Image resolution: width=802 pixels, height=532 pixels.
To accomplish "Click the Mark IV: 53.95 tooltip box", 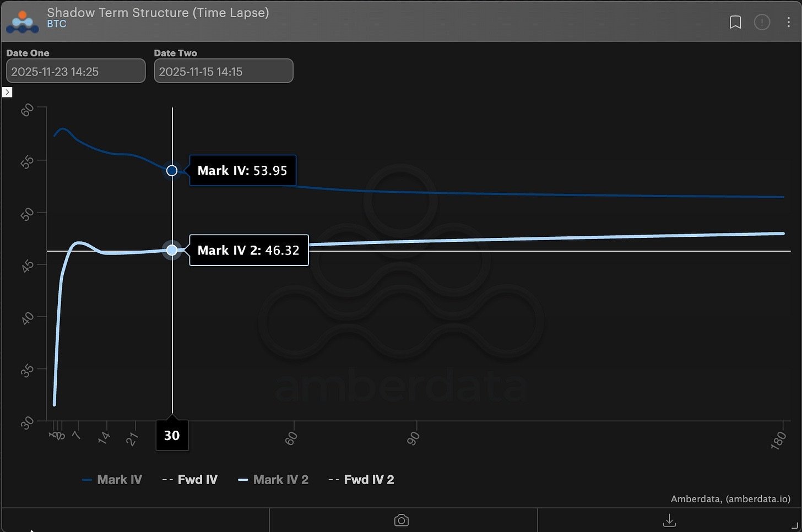I will pyautogui.click(x=242, y=171).
